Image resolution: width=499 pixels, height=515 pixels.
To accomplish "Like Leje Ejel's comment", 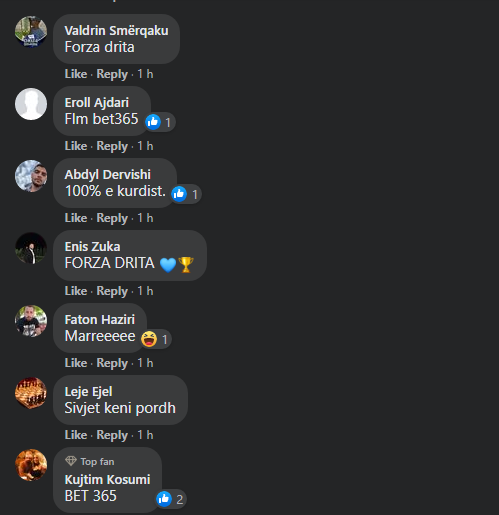I will 76,435.
